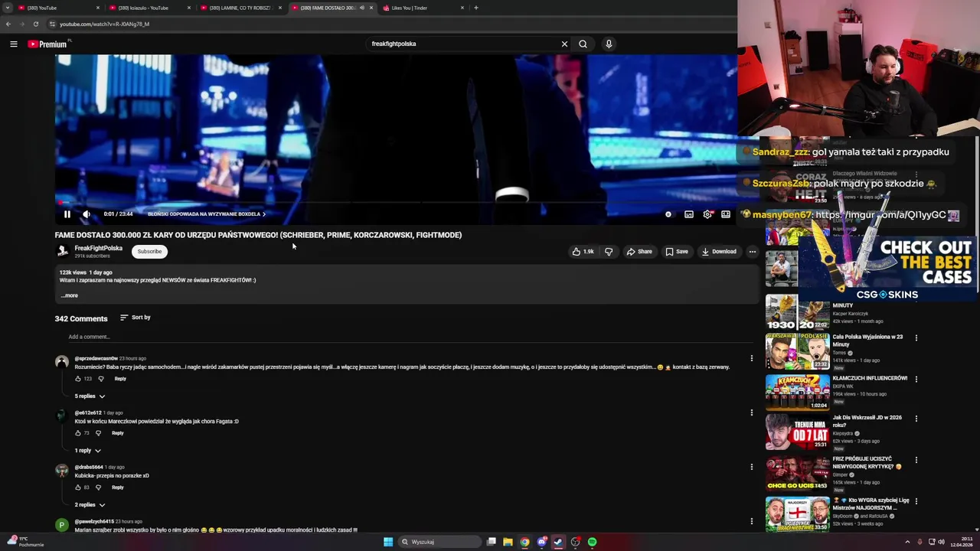Reply to @drabs5664 comment
980x551 pixels.
[117, 487]
